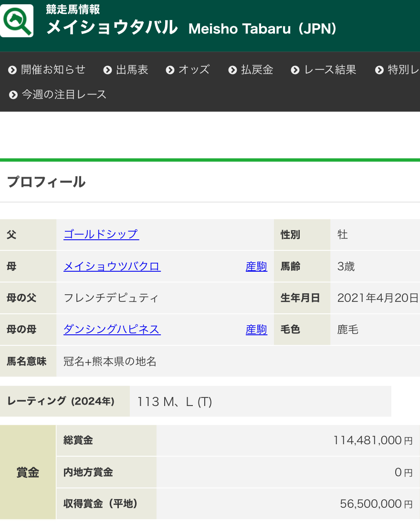The height and width of the screenshot is (524, 420).
Task: Select birth date 2021年4月20日
Action: click(x=378, y=298)
